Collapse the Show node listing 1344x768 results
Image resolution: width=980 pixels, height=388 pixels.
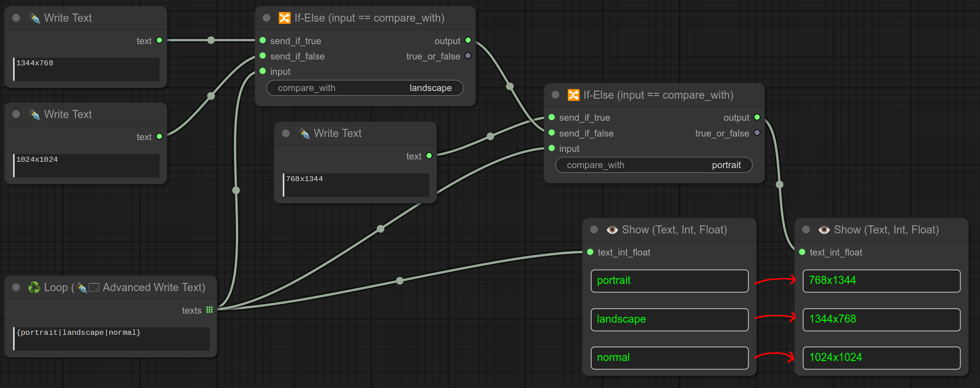tap(806, 230)
